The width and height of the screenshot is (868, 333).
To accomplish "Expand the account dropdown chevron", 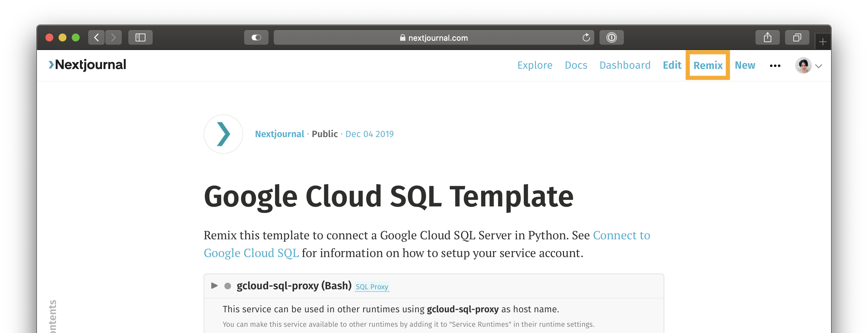I will (x=819, y=66).
